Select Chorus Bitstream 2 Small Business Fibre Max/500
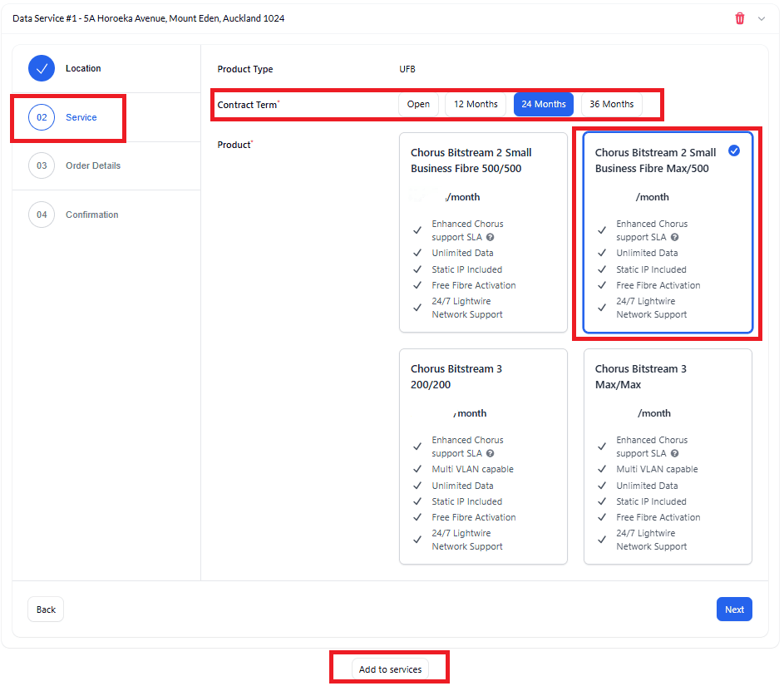The image size is (784, 686). (x=668, y=232)
